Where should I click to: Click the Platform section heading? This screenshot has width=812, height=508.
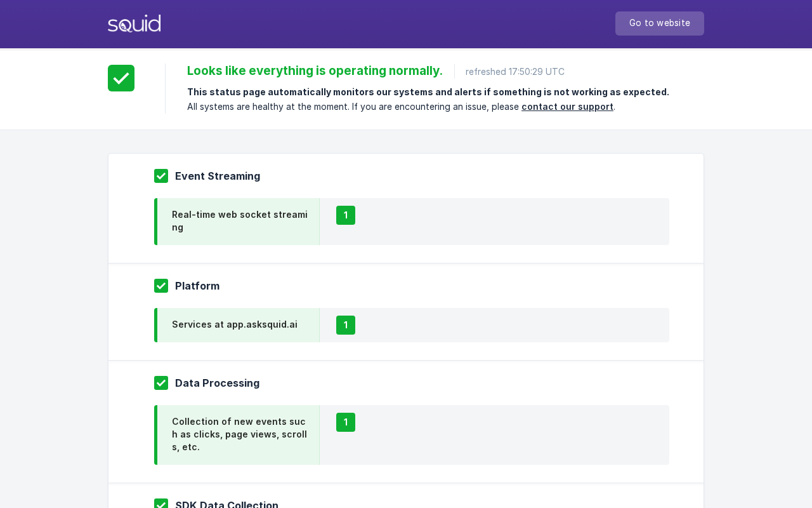click(197, 286)
